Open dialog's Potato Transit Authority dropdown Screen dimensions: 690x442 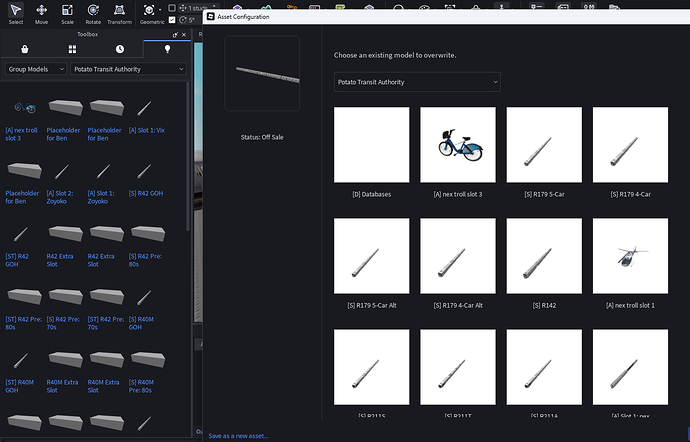(x=417, y=82)
